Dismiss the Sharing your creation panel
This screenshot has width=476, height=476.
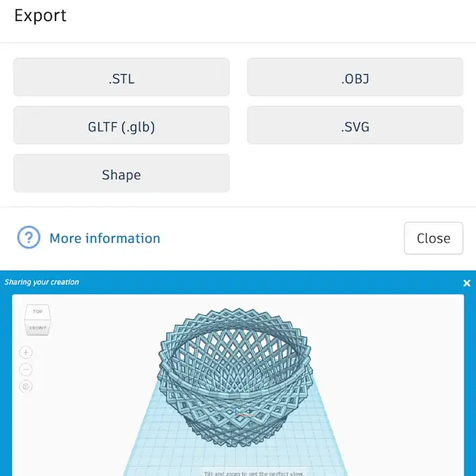pos(467,283)
